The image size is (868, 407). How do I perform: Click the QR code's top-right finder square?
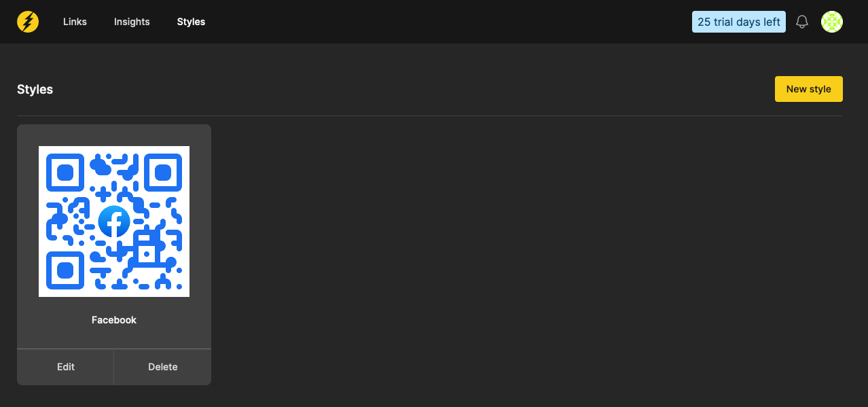click(x=163, y=173)
